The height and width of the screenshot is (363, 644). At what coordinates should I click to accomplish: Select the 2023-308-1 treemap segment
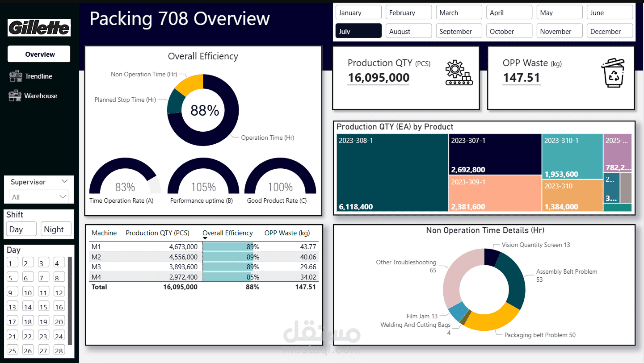[x=392, y=173]
